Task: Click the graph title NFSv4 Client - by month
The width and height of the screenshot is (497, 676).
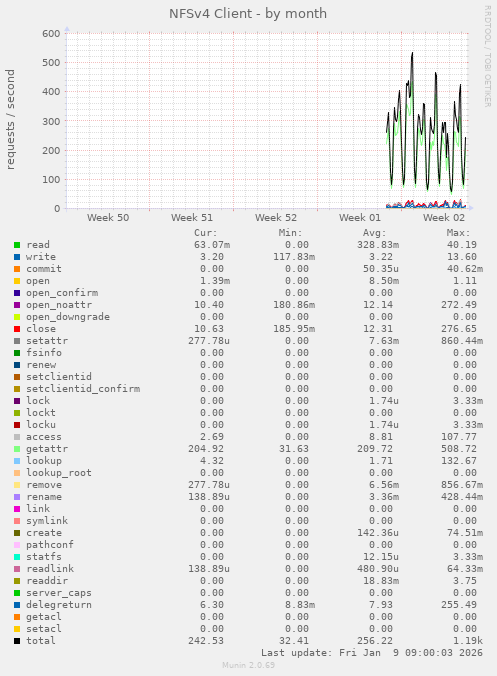Action: coord(248,14)
